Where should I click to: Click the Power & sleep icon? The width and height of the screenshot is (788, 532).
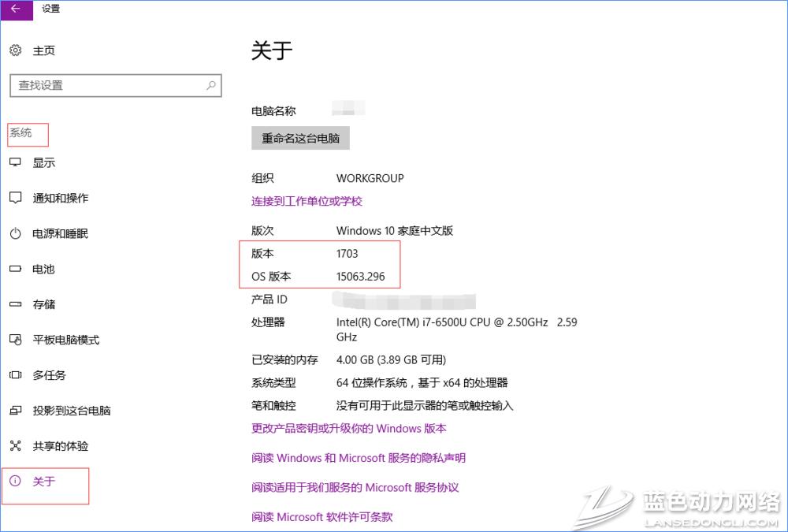click(15, 233)
